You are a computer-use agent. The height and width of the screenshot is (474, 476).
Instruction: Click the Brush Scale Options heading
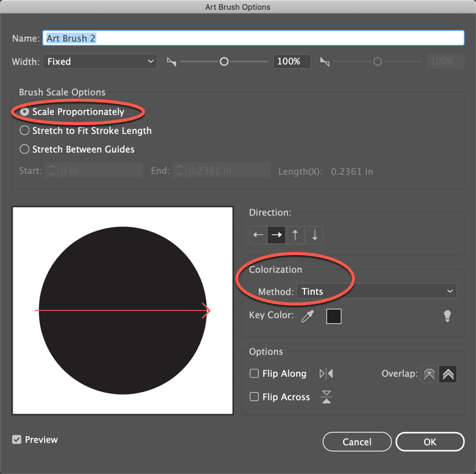(x=62, y=92)
